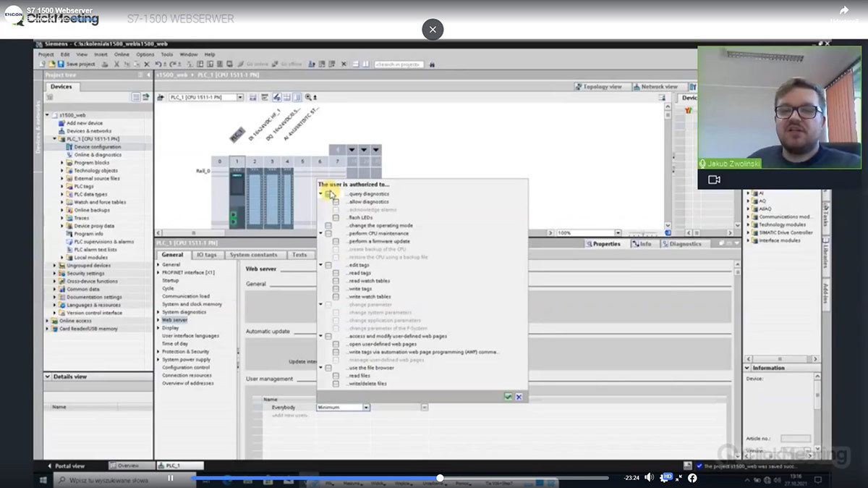This screenshot has width=868, height=488.
Task: Open the 100% zoom level dropdown
Action: (x=618, y=233)
